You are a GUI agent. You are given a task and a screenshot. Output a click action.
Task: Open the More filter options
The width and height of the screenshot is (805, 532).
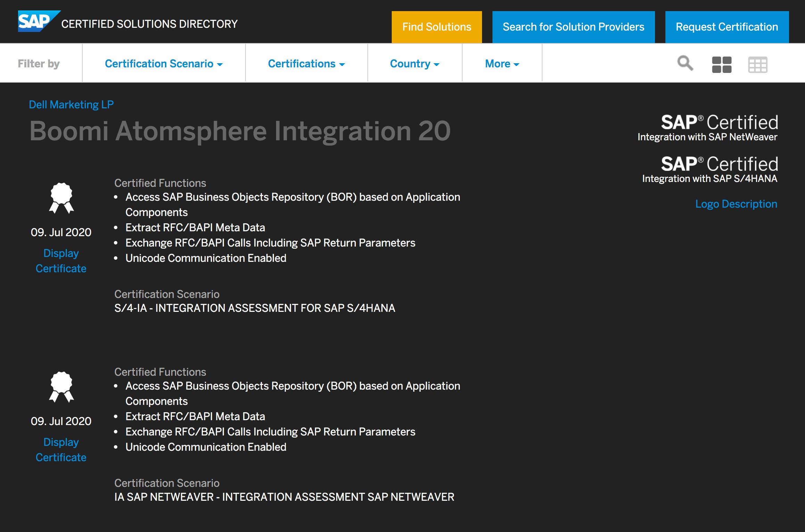[x=501, y=64]
